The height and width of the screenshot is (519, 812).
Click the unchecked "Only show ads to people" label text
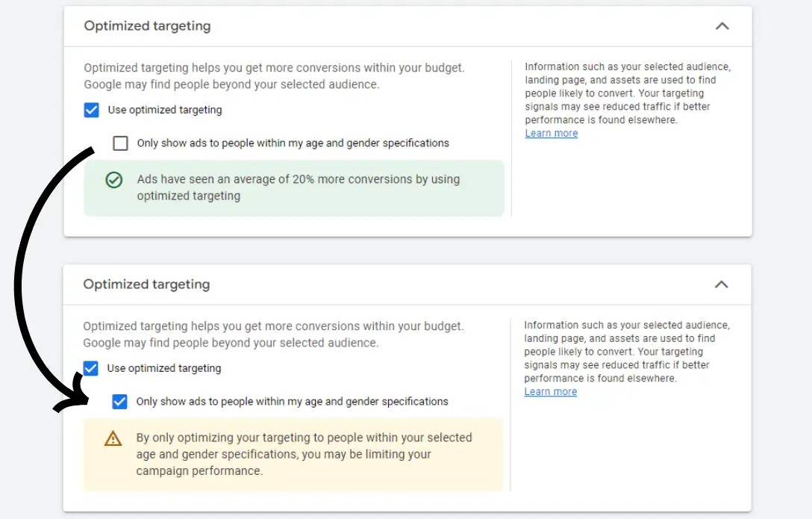coord(293,143)
